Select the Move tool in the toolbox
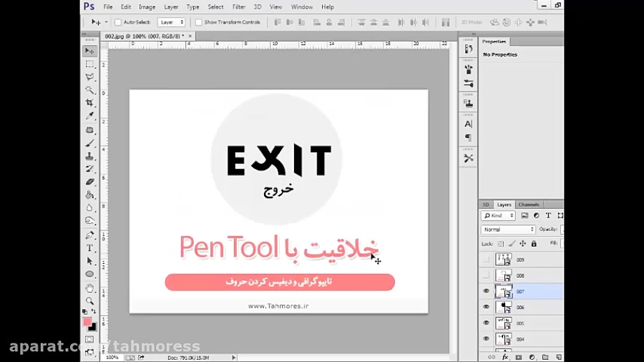Viewport: 644px width, 362px height. coord(89,51)
